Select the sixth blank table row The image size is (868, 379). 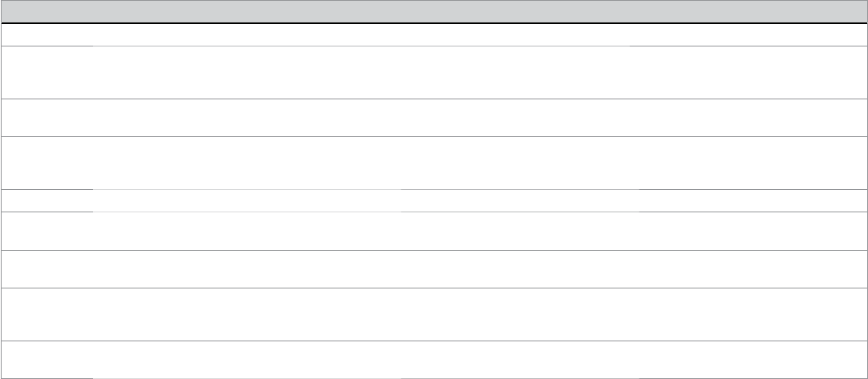pos(434,231)
